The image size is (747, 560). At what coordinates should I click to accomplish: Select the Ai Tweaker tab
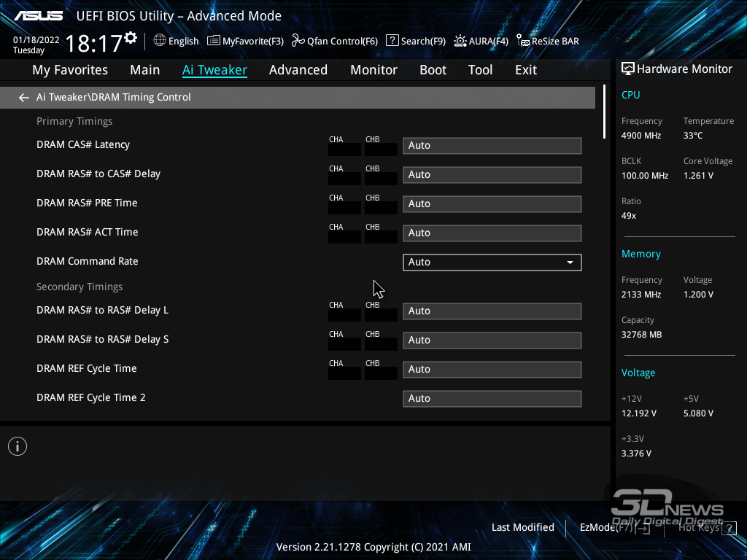click(215, 70)
